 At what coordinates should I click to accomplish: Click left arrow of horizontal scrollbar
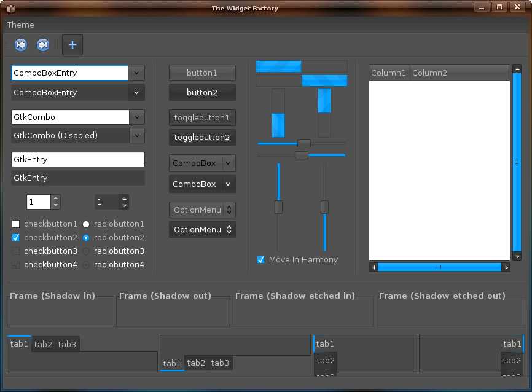point(374,267)
